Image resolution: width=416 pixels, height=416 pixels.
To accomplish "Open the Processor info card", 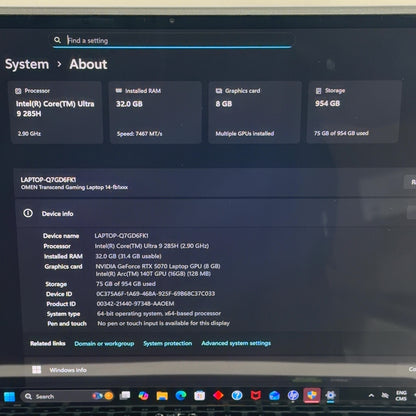I will [56, 112].
